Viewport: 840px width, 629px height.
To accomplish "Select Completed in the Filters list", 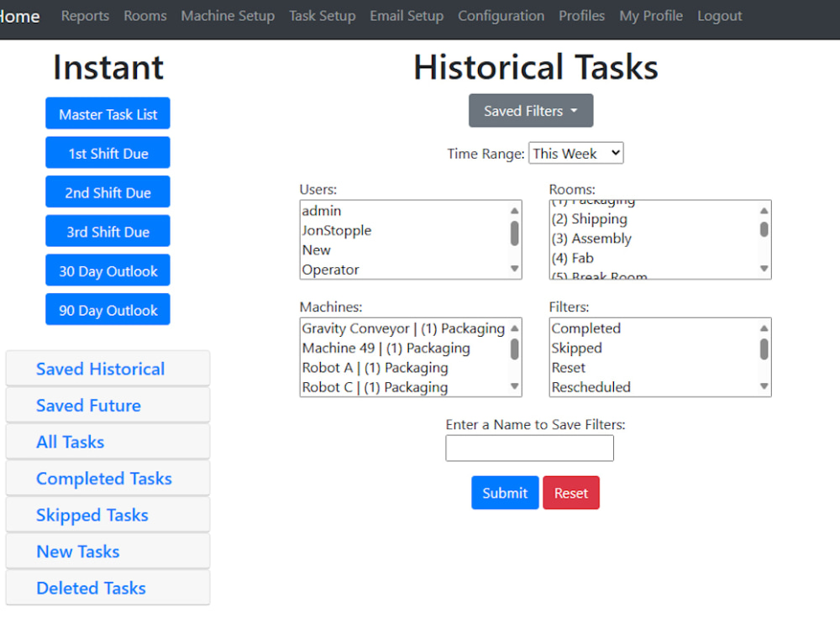I will [585, 328].
